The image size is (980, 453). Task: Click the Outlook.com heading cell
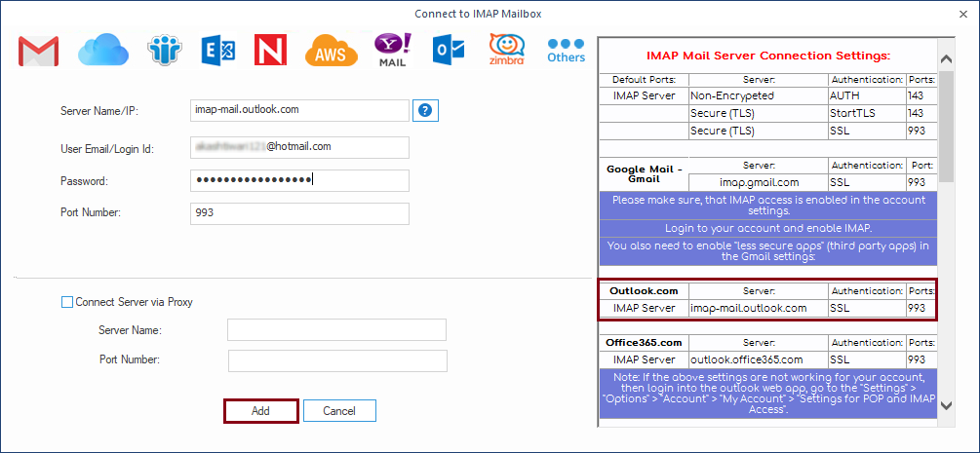click(644, 291)
